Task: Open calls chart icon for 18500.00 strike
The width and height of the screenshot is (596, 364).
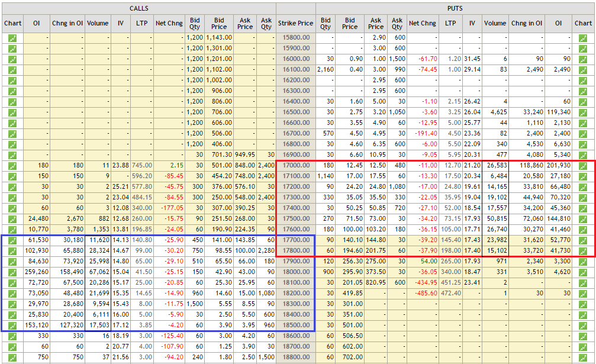Action: tap(12, 326)
